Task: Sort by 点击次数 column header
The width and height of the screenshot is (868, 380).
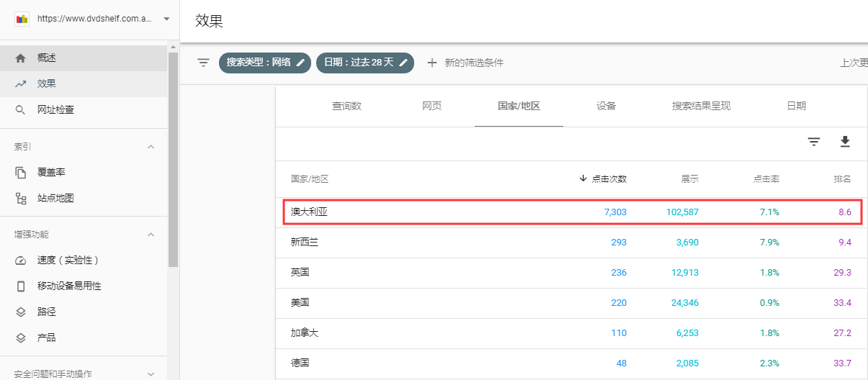Action: coord(603,179)
